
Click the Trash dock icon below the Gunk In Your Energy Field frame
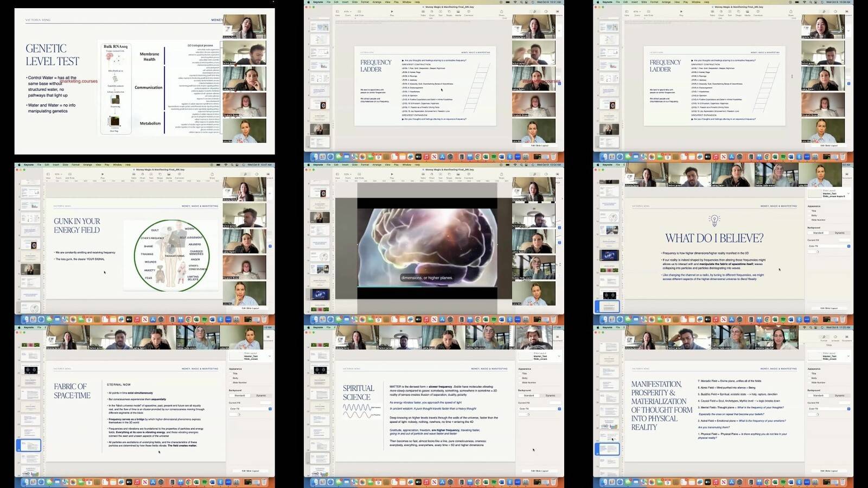(264, 319)
